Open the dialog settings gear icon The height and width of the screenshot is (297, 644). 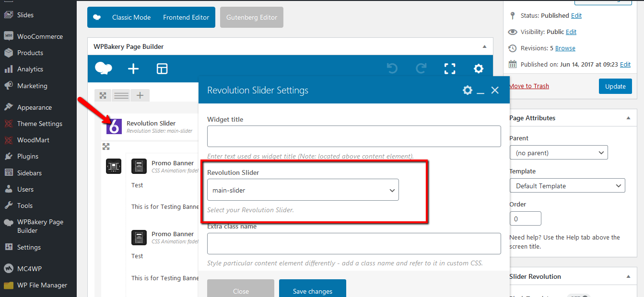tap(468, 90)
